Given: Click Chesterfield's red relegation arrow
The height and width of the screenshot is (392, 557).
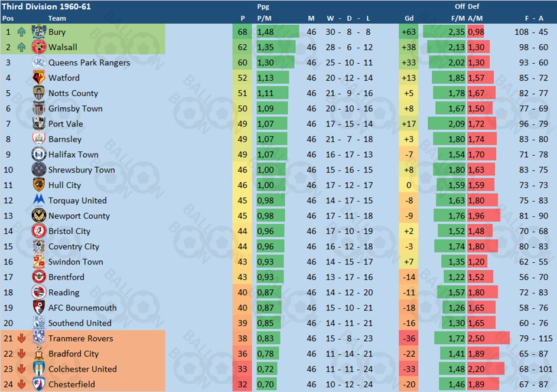Looking at the screenshot, I should 22,384.
